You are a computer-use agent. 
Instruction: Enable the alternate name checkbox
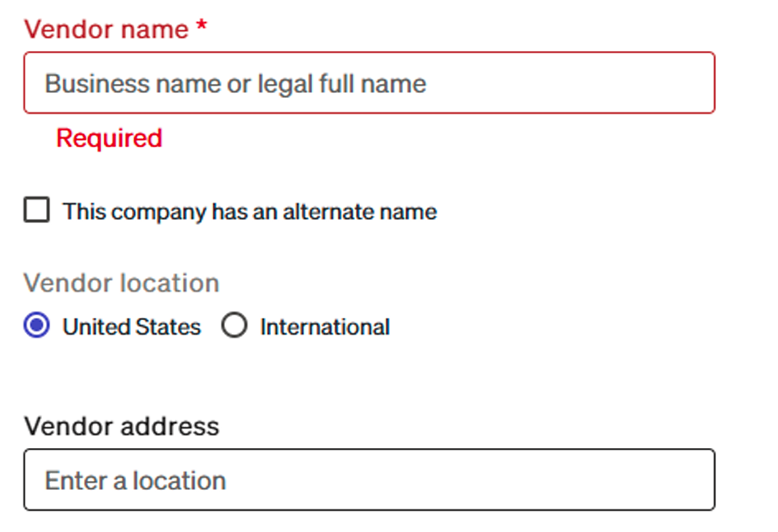(36, 211)
